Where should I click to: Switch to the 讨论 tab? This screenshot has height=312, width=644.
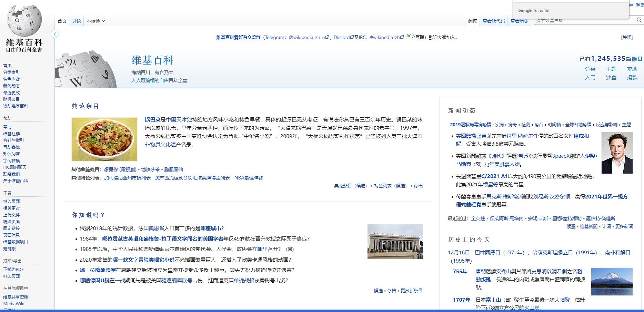click(77, 21)
